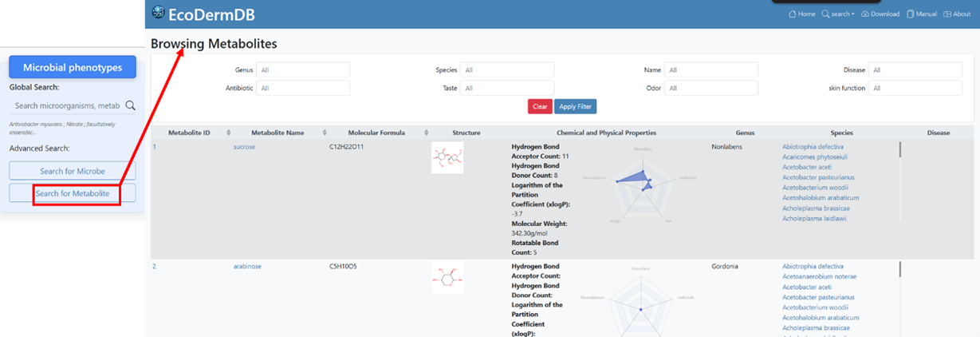Open the sucrose metabolite link

pyautogui.click(x=244, y=147)
